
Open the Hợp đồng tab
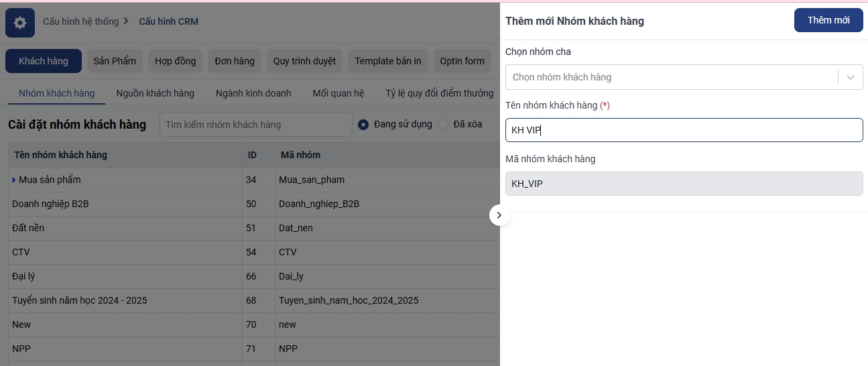coord(175,61)
